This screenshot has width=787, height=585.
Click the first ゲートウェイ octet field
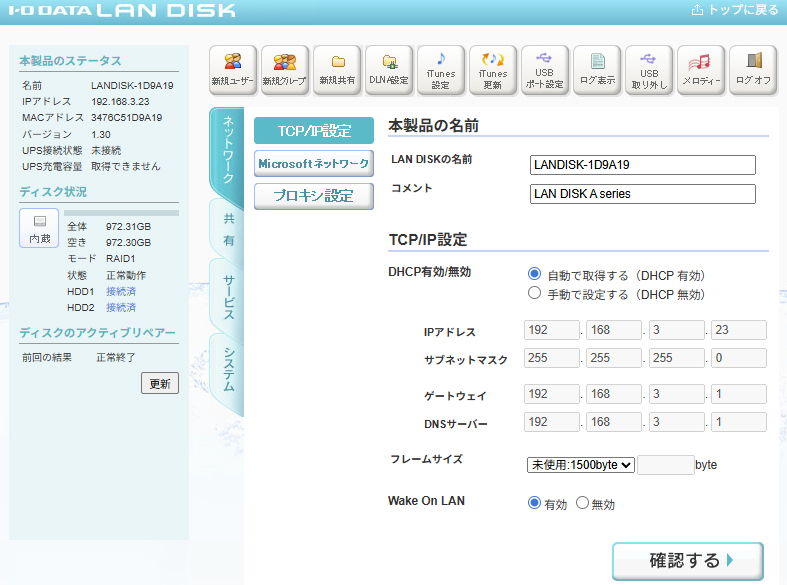(x=552, y=394)
